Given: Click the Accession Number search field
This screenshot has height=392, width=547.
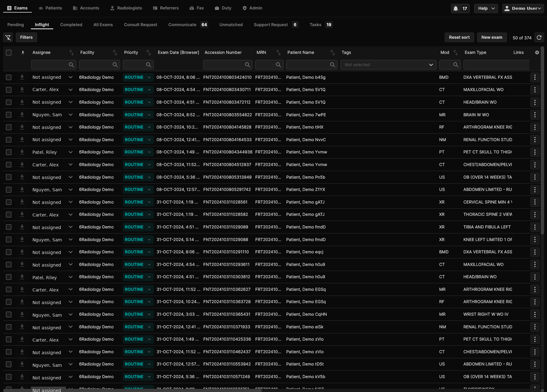Looking at the screenshot, I should pos(227,65).
